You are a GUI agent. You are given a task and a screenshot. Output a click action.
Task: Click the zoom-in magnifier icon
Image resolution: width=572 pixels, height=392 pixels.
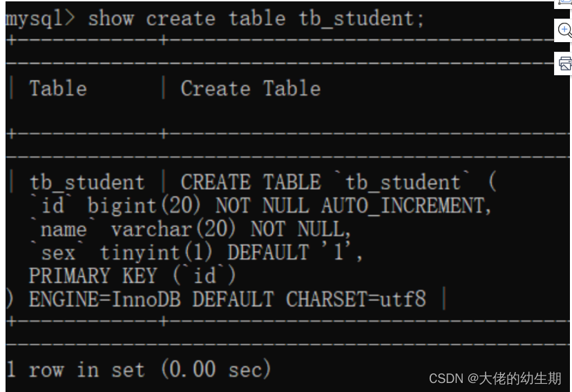[563, 30]
